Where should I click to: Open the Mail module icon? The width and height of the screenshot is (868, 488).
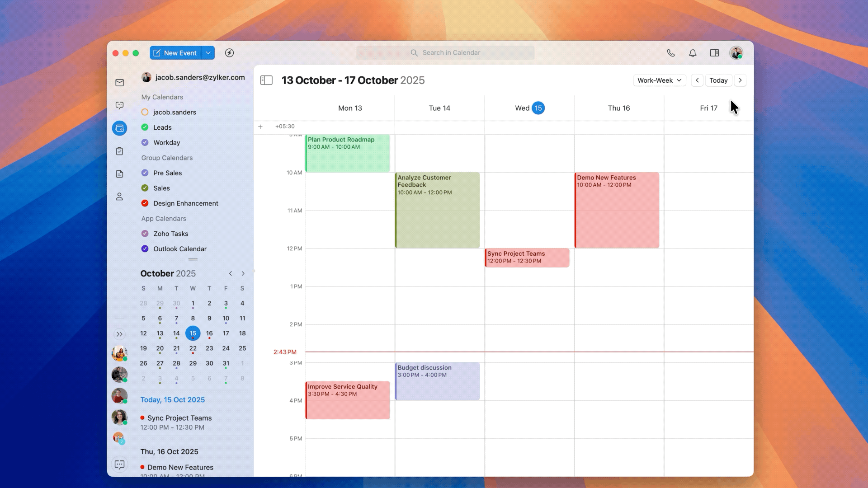click(x=119, y=83)
